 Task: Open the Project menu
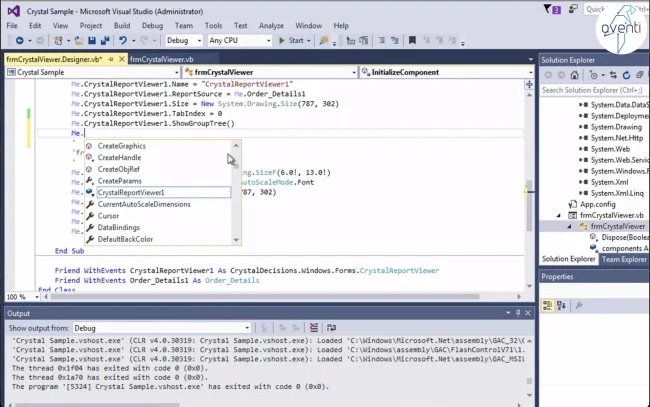coord(91,26)
